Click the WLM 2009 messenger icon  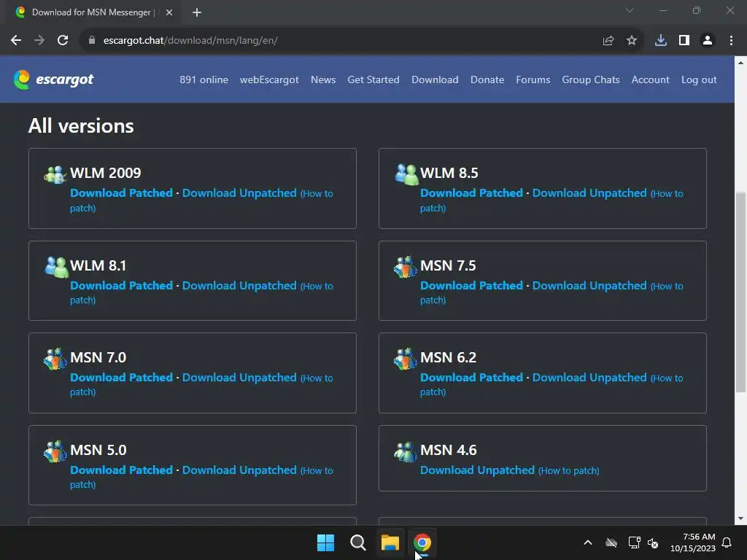tap(55, 175)
